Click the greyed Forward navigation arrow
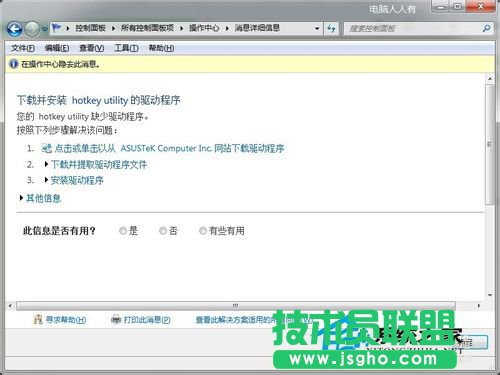Screen dimensions: 500x375 pyautogui.click(x=32, y=29)
